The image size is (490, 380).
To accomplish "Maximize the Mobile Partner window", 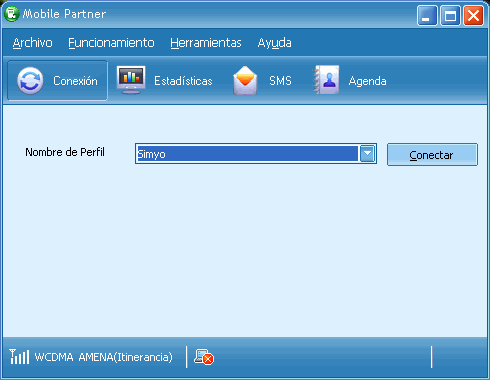I will [450, 15].
